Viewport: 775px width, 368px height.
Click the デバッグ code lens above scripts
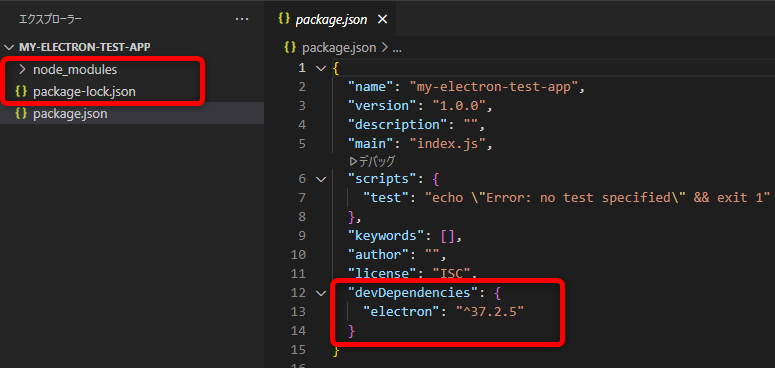372,161
